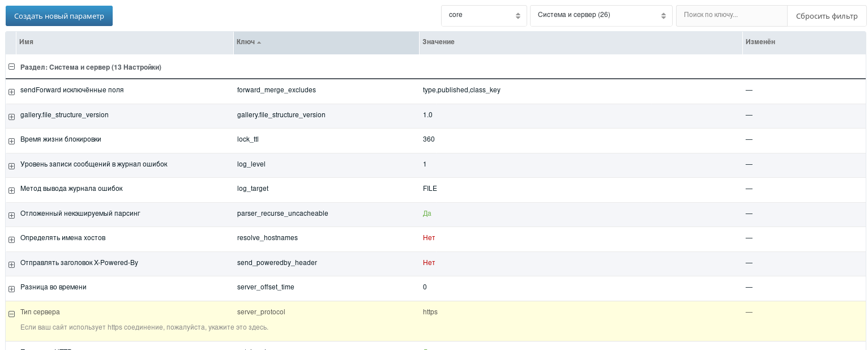868x350 pixels.
Task: Click the Создать новый параметр button
Action: tap(59, 16)
